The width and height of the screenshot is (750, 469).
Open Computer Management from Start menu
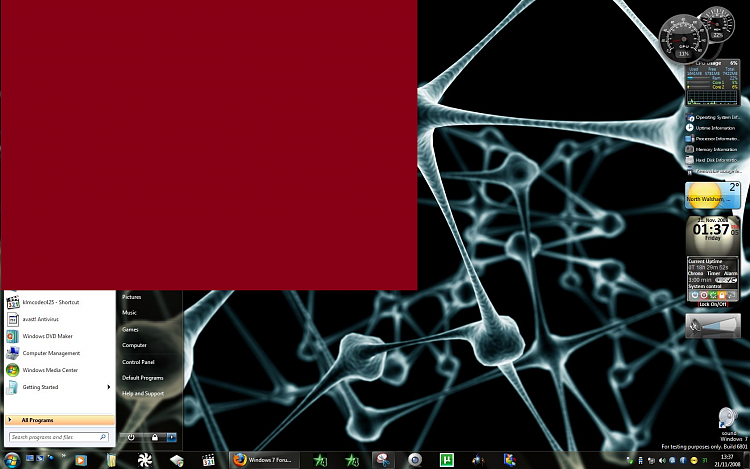coord(59,353)
